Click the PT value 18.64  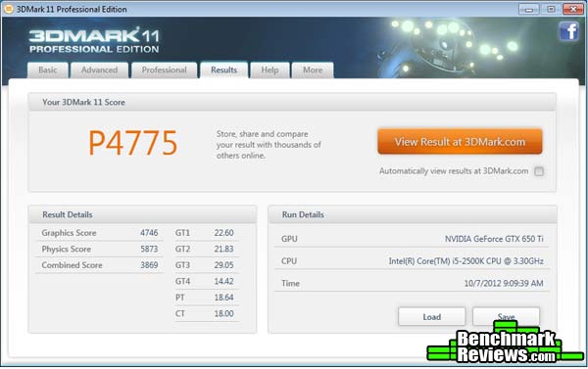pos(223,298)
